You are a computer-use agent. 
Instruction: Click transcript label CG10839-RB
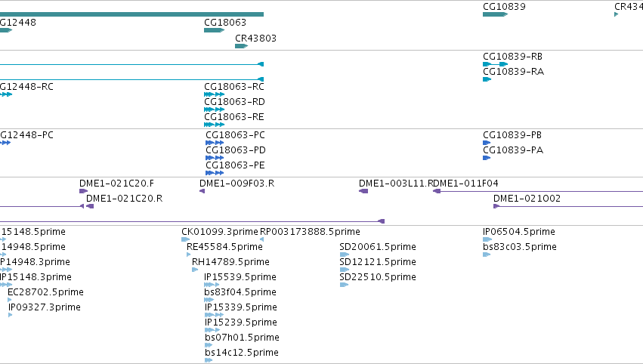(x=512, y=56)
